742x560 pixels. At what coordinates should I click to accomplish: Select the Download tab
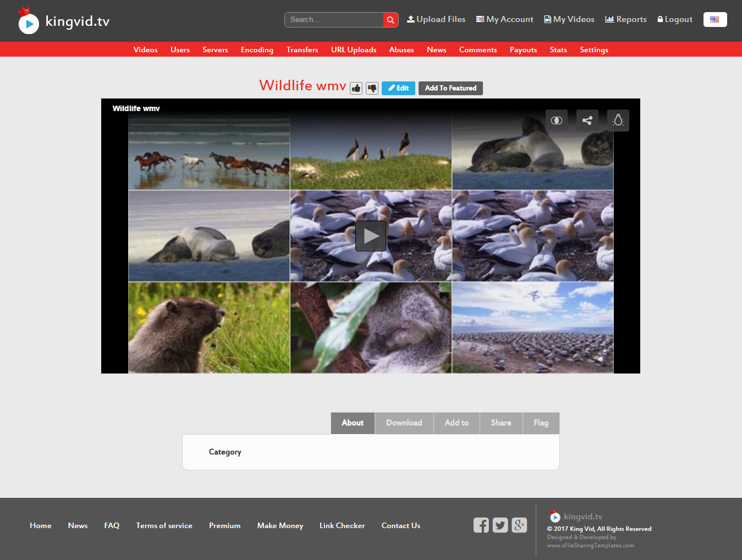coord(404,423)
